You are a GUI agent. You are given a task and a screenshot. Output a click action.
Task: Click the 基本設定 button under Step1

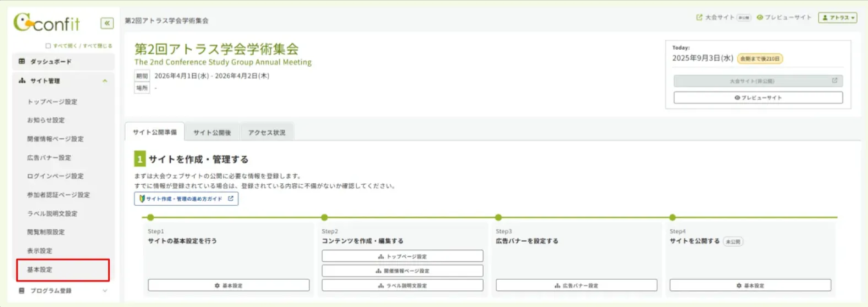click(x=228, y=286)
